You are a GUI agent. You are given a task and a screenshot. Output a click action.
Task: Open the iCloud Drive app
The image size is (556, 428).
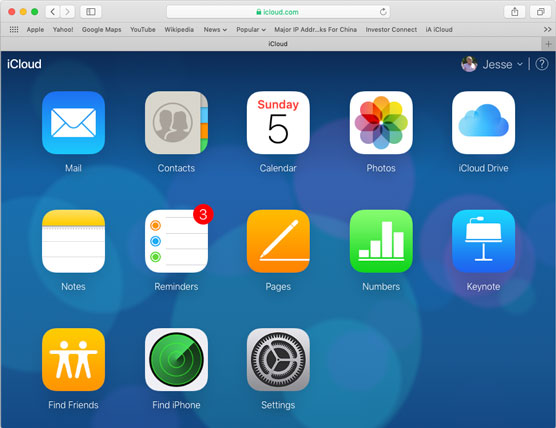click(483, 123)
